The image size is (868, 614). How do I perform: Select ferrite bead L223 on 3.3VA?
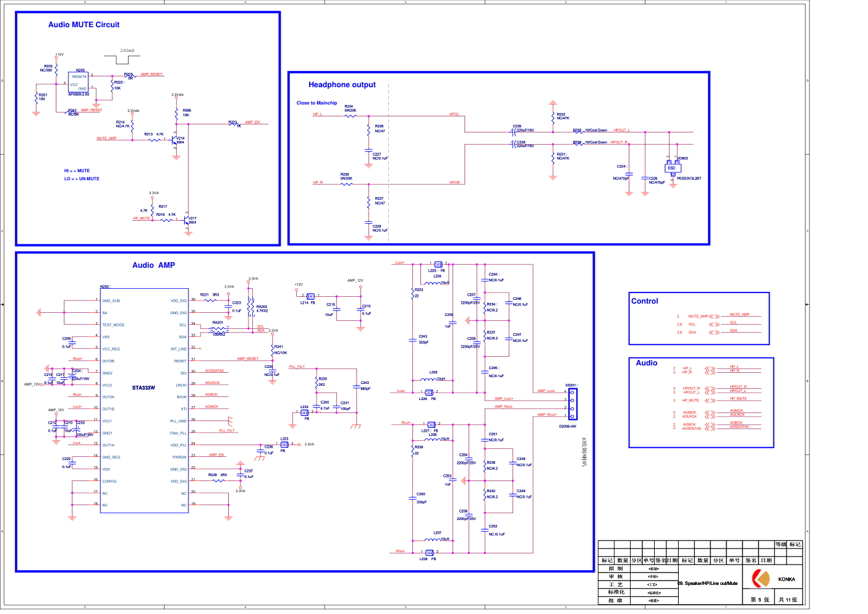click(284, 444)
